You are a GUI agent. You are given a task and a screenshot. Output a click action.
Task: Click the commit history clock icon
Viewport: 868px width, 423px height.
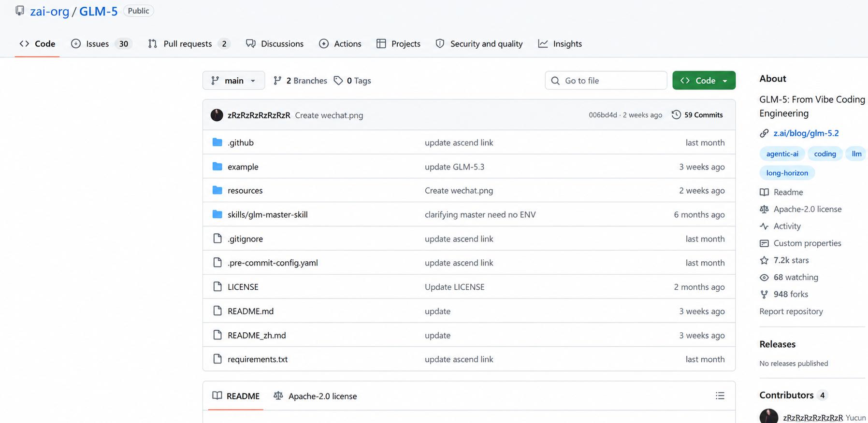676,115
